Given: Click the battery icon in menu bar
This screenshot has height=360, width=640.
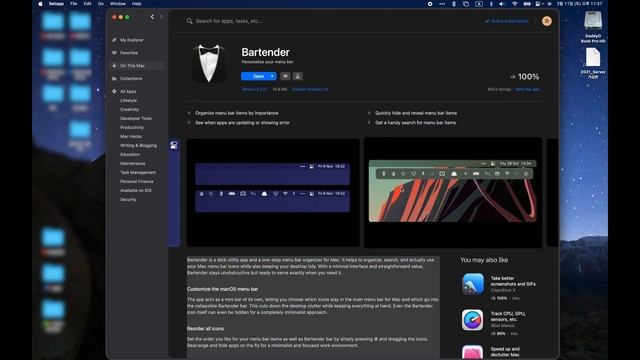Looking at the screenshot, I should pyautogui.click(x=527, y=4).
